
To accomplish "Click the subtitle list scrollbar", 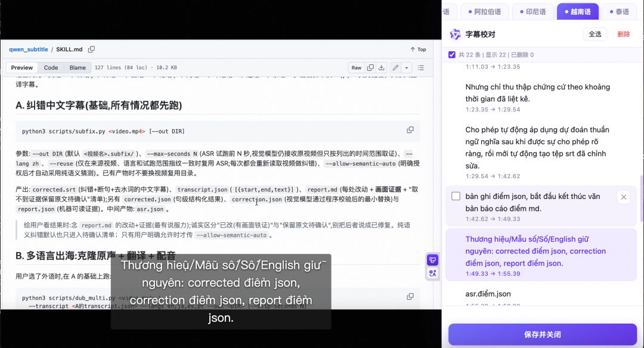I will pyautogui.click(x=641, y=198).
